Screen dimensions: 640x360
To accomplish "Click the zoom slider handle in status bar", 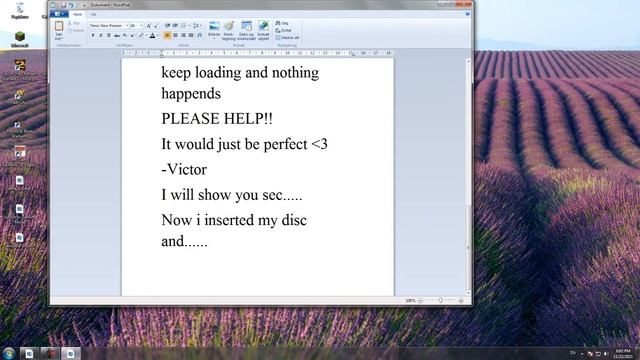I will click(x=440, y=300).
